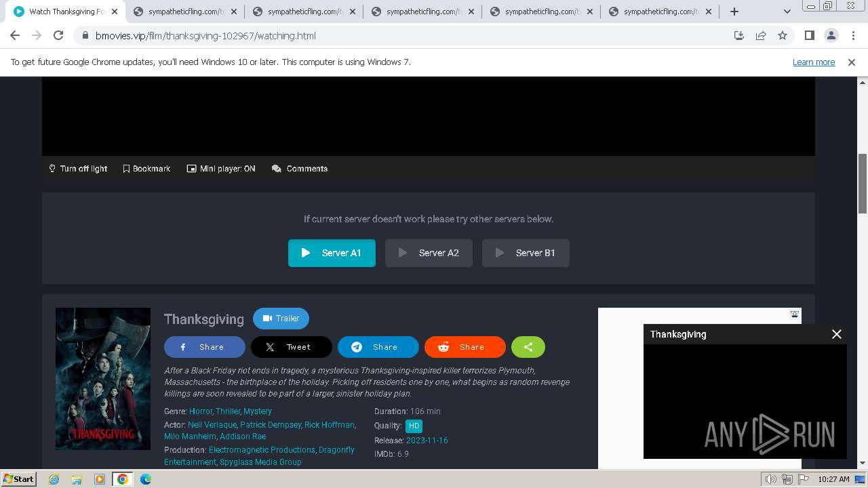Reload the current page

[58, 36]
